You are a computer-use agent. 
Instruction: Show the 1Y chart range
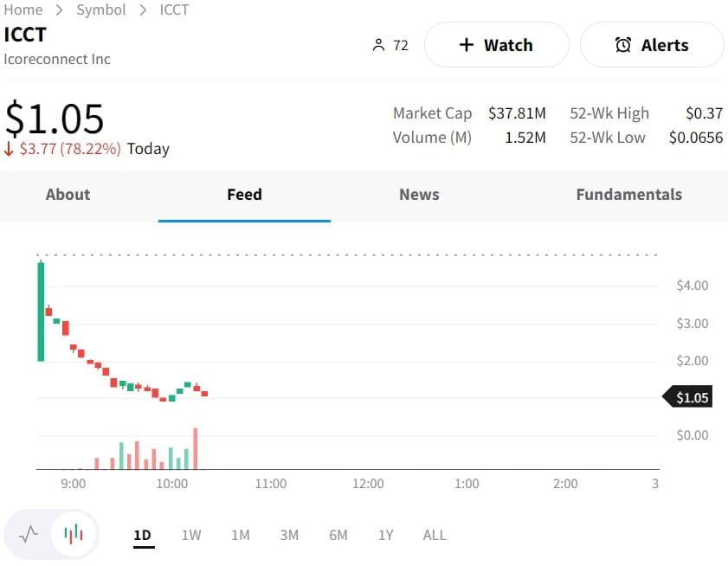click(x=386, y=535)
